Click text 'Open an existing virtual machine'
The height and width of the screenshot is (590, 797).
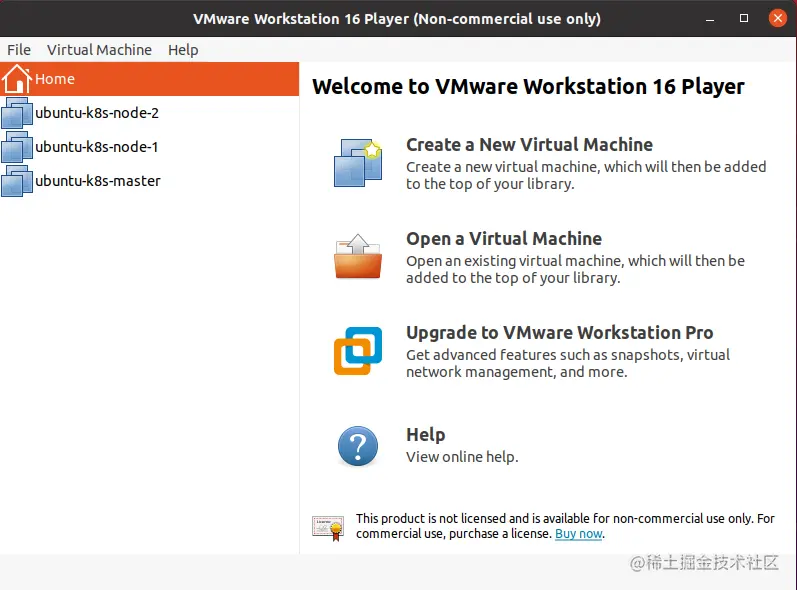pyautogui.click(x=514, y=261)
